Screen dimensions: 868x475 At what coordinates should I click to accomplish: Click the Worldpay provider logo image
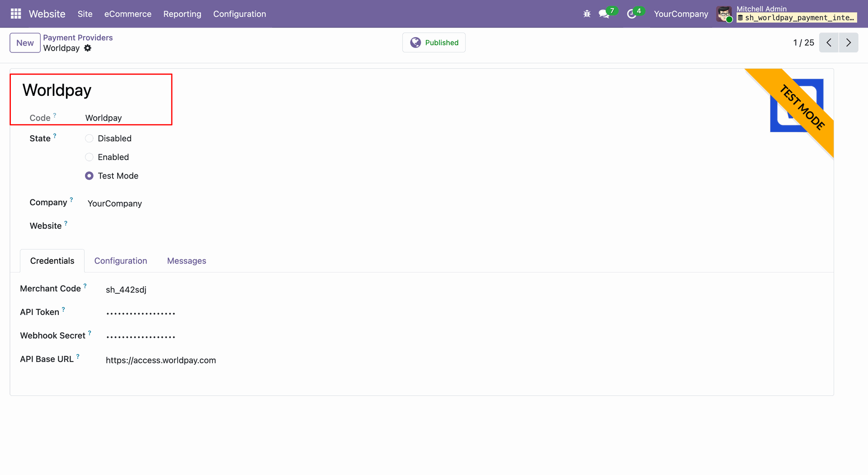click(797, 105)
